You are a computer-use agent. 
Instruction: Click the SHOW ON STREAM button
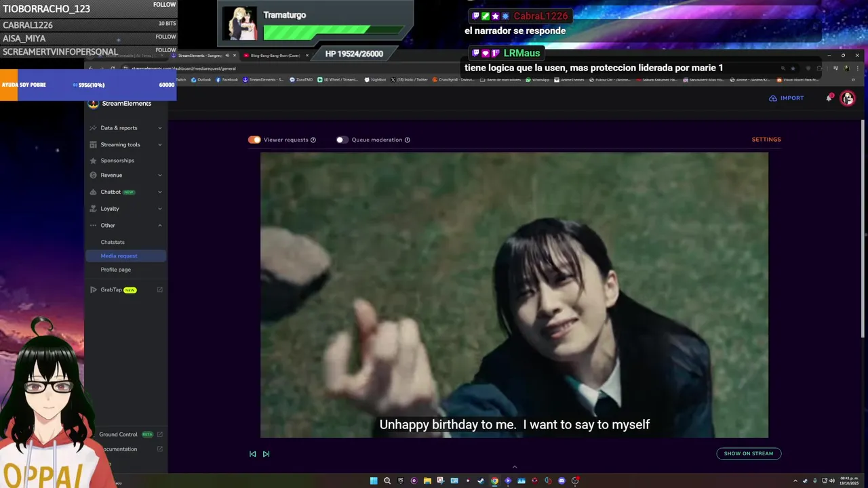(749, 453)
